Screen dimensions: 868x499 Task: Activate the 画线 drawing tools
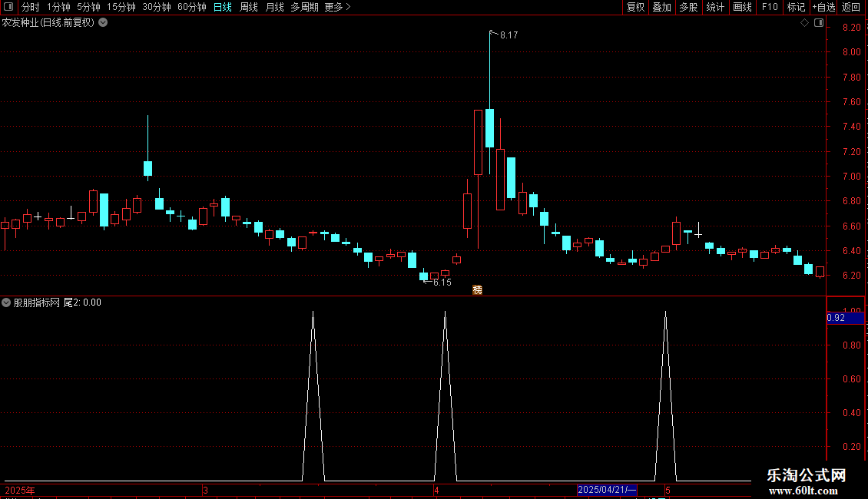(742, 7)
